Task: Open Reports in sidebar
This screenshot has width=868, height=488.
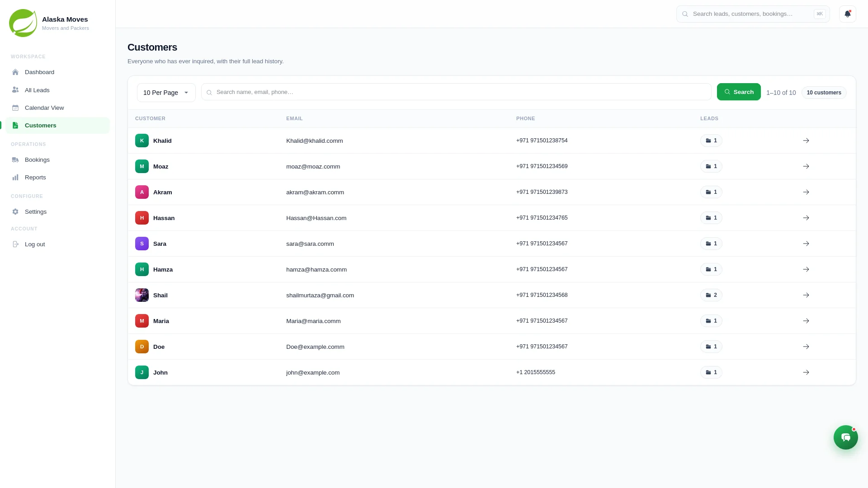Action: click(x=57, y=178)
